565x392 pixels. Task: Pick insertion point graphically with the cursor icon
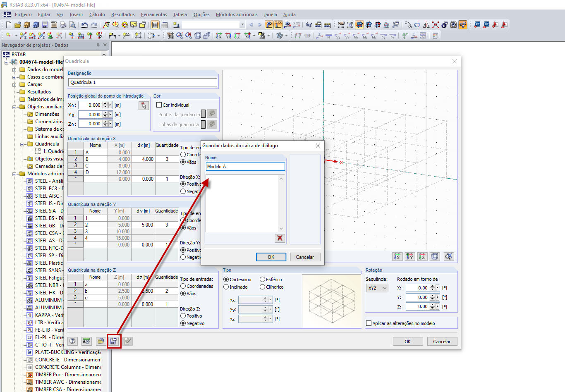[x=144, y=105]
